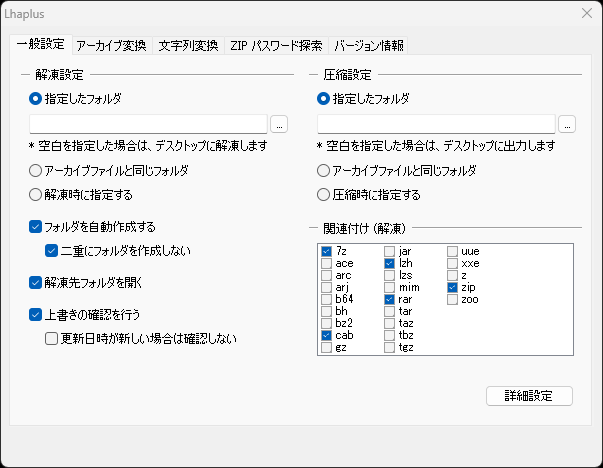Browse for extraction folder with ... button
This screenshot has width=603, height=468.
[x=279, y=124]
